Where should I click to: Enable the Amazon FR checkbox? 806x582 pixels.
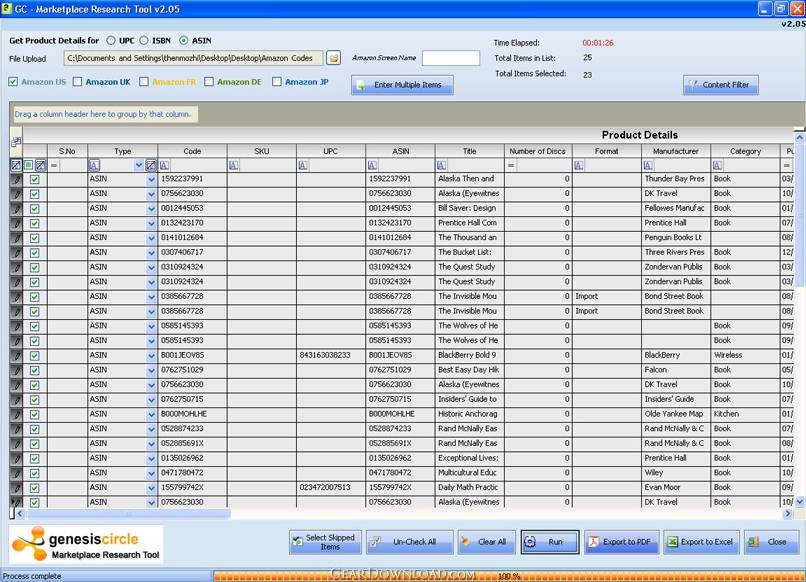(x=144, y=82)
